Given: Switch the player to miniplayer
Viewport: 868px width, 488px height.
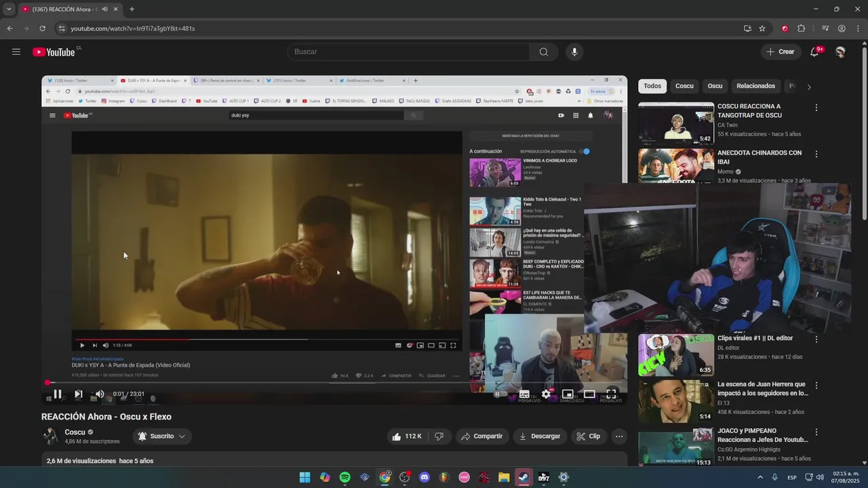Looking at the screenshot, I should (x=568, y=394).
